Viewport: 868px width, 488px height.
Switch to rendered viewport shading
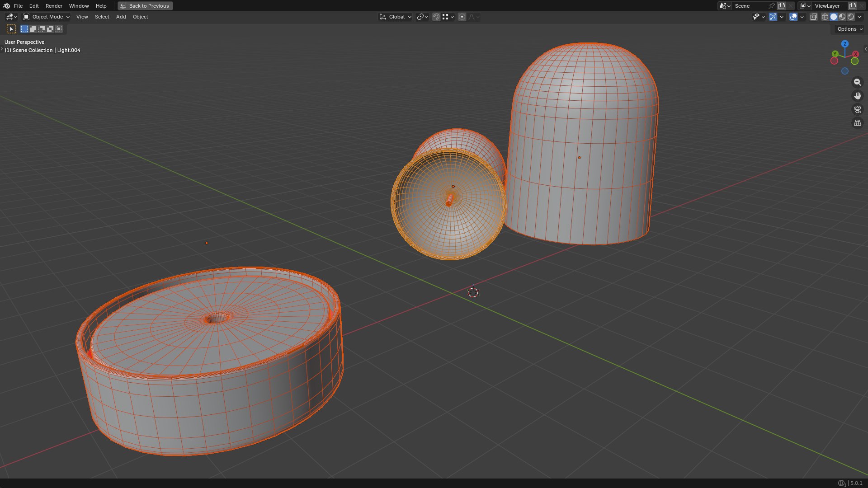click(x=851, y=17)
